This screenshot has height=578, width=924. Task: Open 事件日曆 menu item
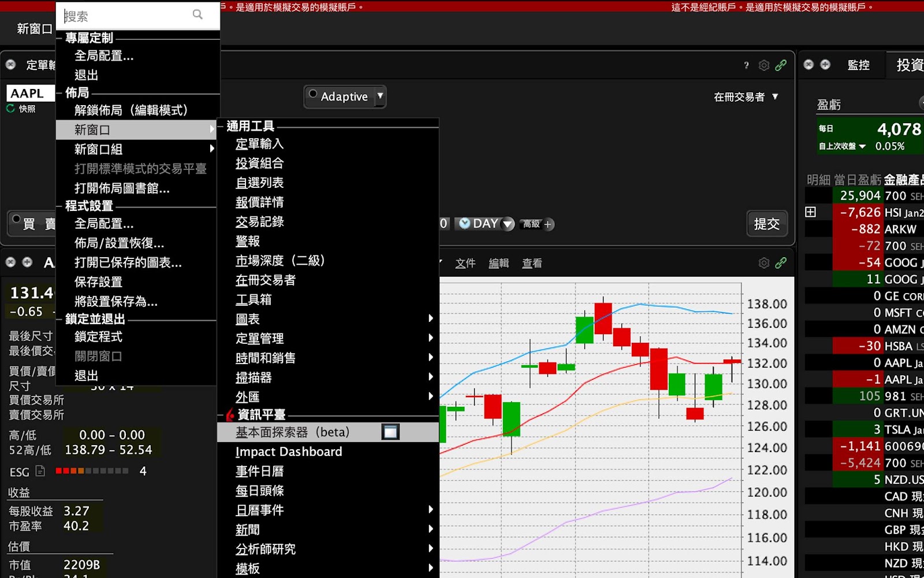point(328,471)
